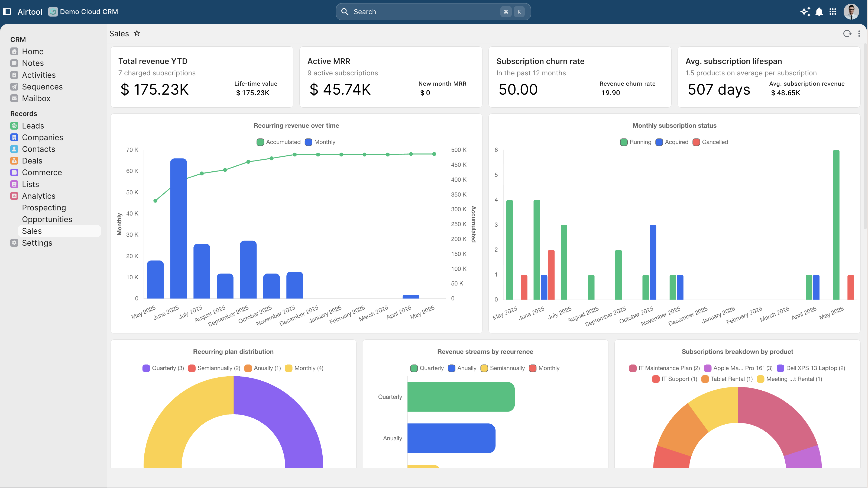
Task: Toggle Quarterly (3) in plan distribution legend
Action: pos(163,368)
